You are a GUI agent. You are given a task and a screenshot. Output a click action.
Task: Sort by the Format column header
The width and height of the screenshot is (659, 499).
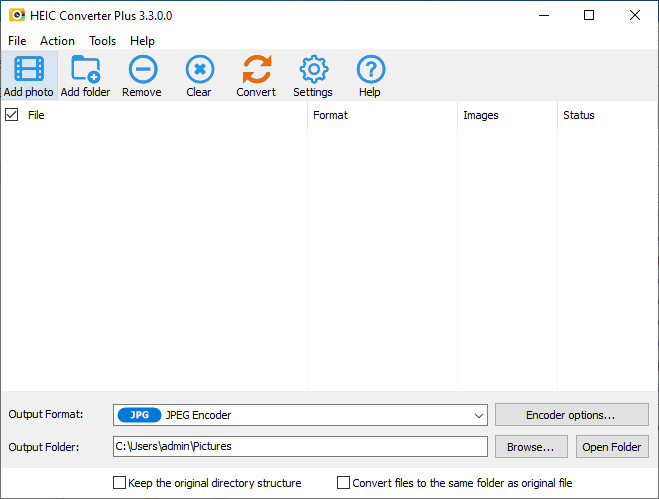382,115
